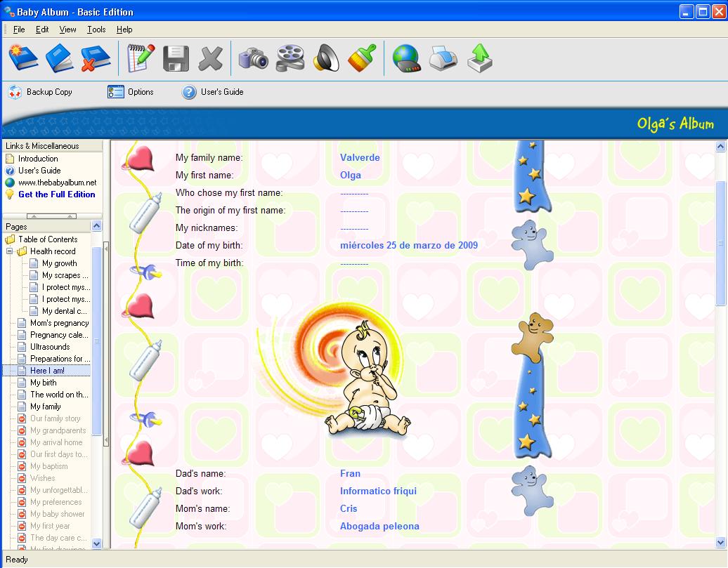Publish to web with the globe icon

tap(407, 58)
